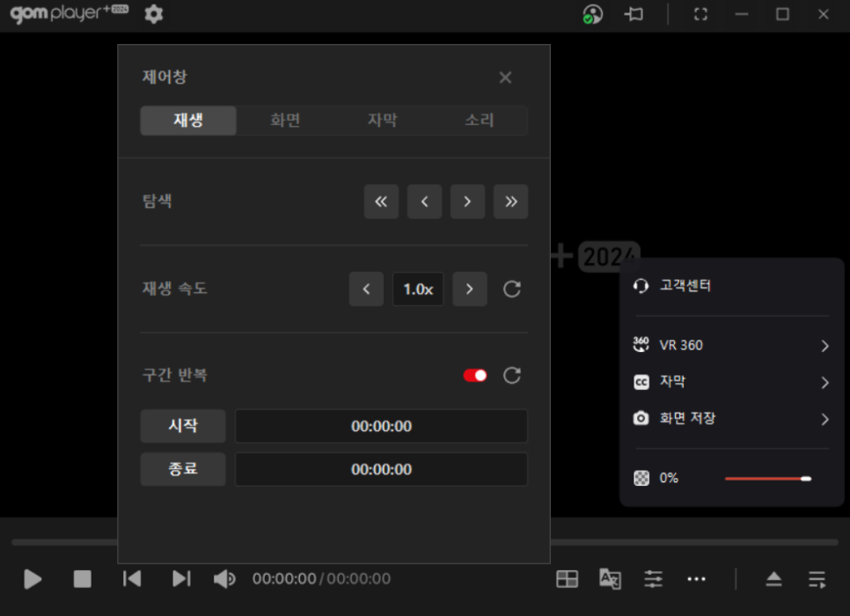Stop playback
Image resolution: width=850 pixels, height=616 pixels.
point(83,579)
